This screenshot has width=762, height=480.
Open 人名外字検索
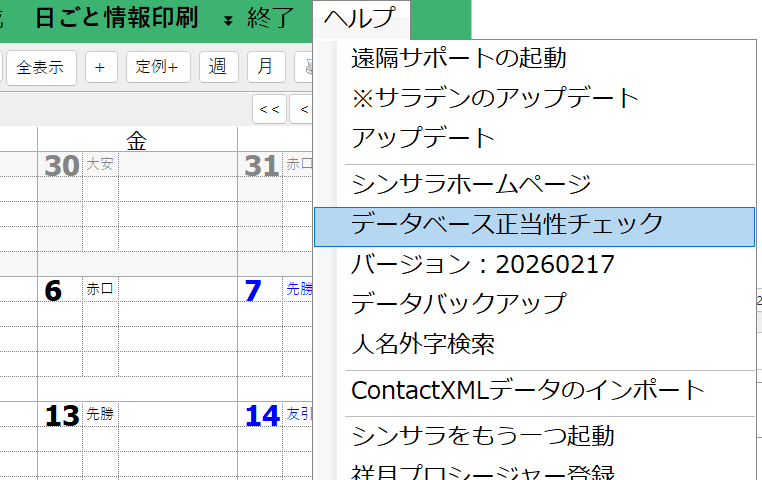pyautogui.click(x=423, y=344)
